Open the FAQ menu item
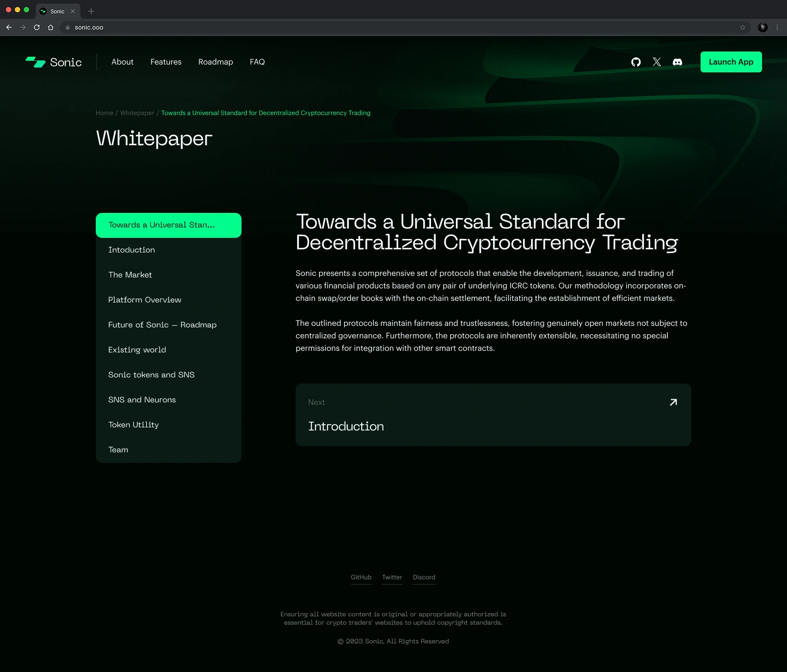 coord(257,62)
